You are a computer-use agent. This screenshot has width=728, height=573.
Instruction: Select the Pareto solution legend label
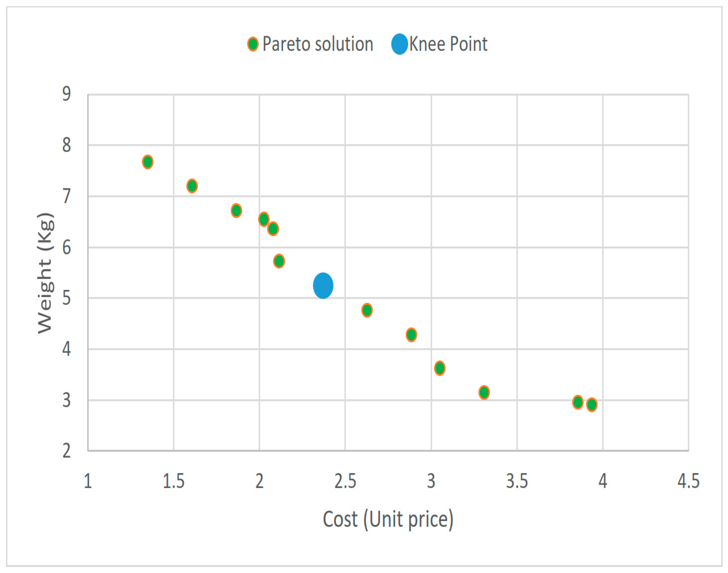point(318,44)
